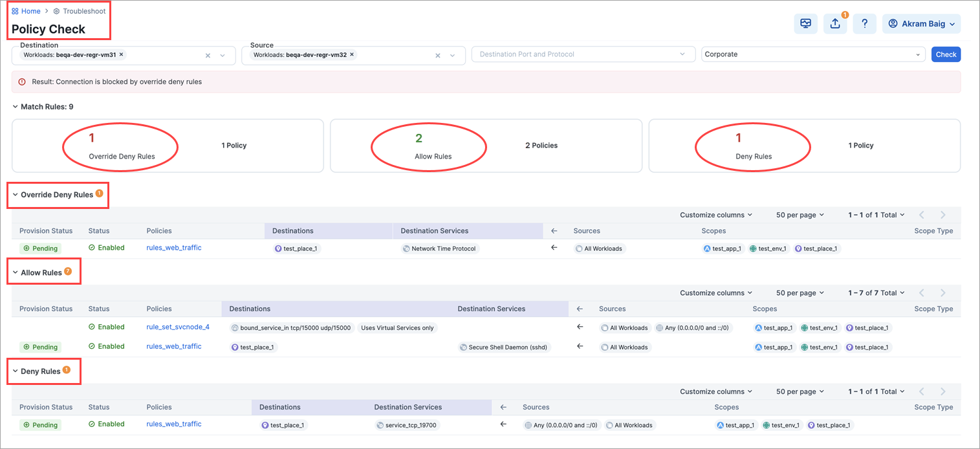
Task: Click test_env_1 scope in Override Deny row
Action: [x=768, y=248]
